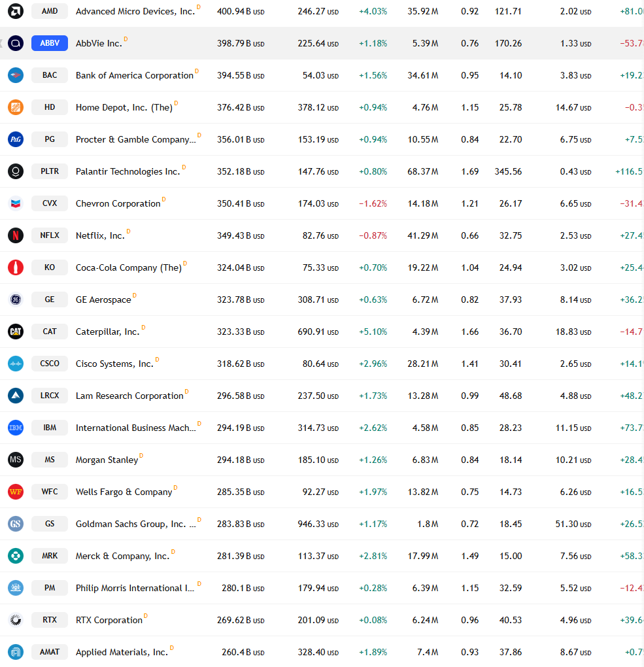Click the 68.37 M volume for Palantir
The image size is (644, 667).
[423, 171]
